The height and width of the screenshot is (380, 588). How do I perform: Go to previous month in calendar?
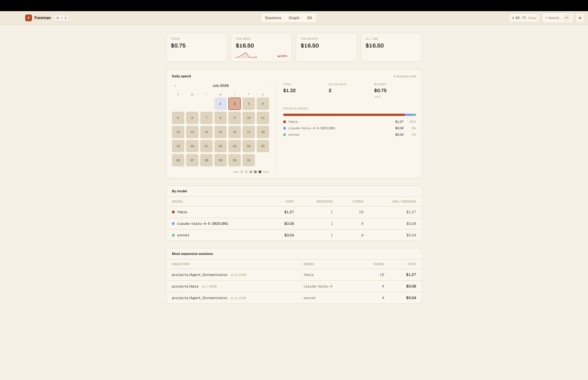click(x=175, y=86)
